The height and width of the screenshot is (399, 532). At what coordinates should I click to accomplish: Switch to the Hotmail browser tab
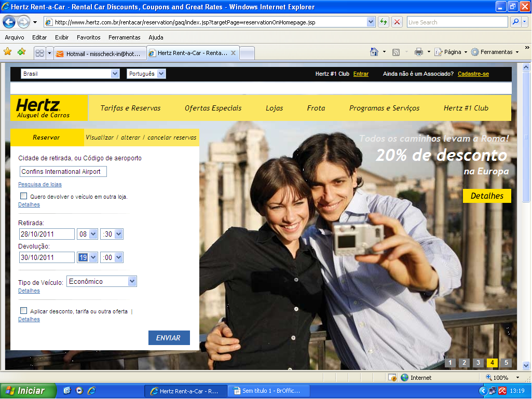99,53
